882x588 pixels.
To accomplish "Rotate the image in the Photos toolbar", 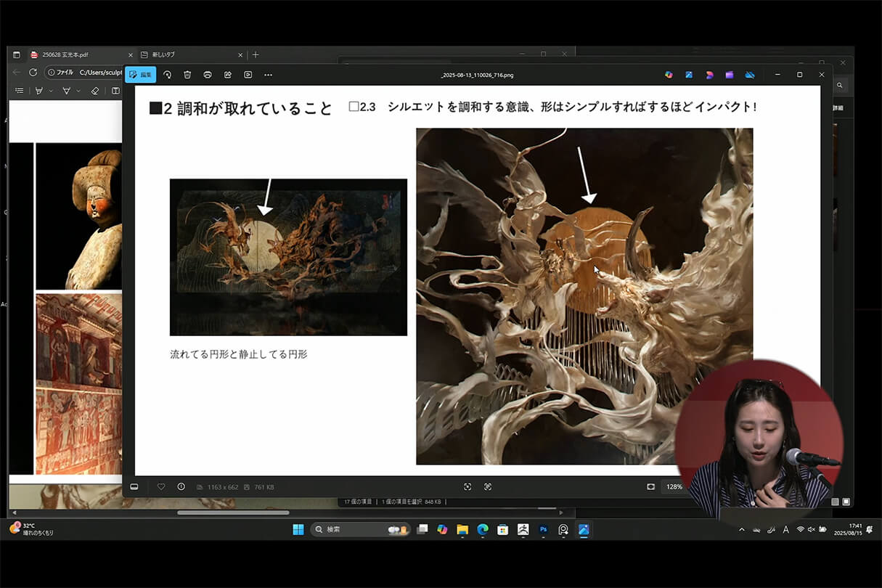I will click(x=167, y=74).
